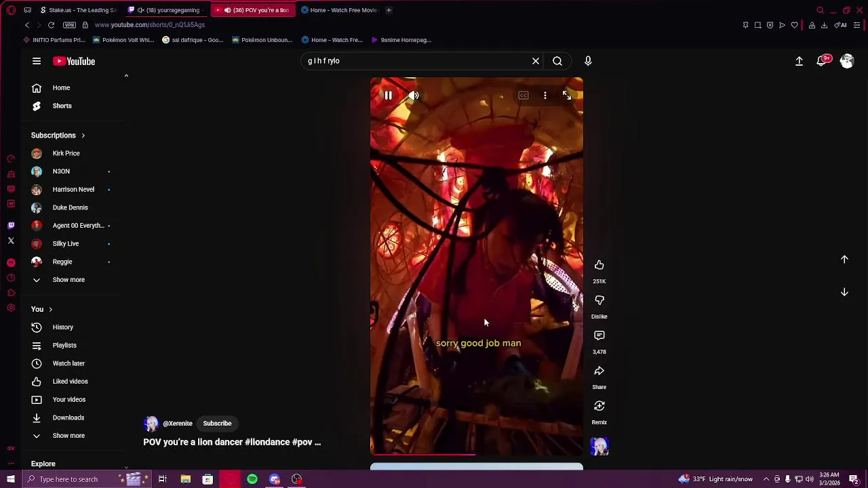Go to the YouTube logo home
Viewport: 868px width, 488px height.
[74, 61]
